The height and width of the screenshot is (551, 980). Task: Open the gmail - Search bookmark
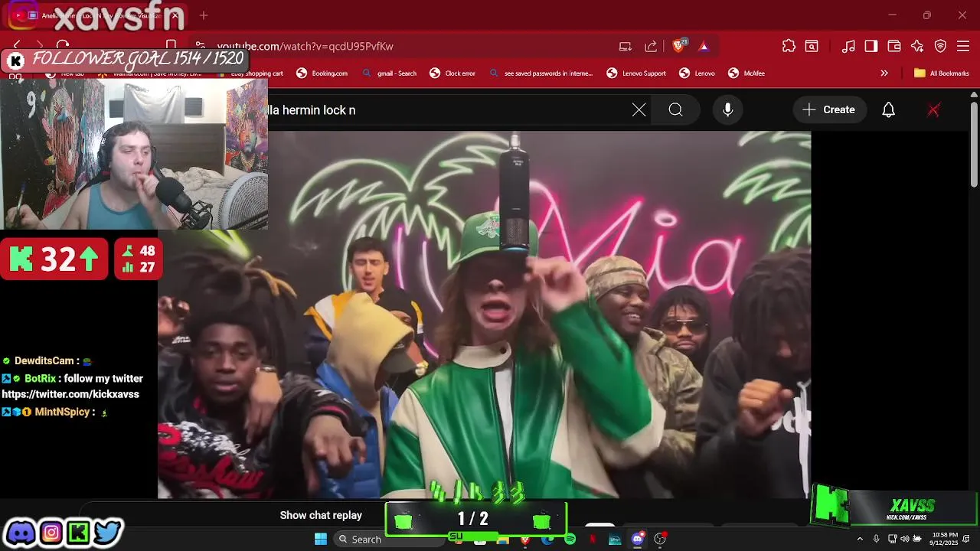390,73
